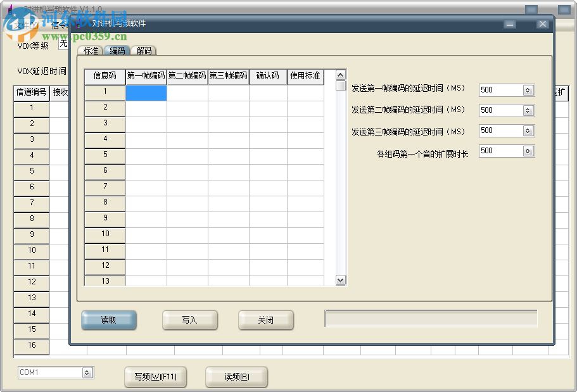The image size is (577, 392).
Task: Click the 第一帧编码 column header
Action: [x=146, y=77]
